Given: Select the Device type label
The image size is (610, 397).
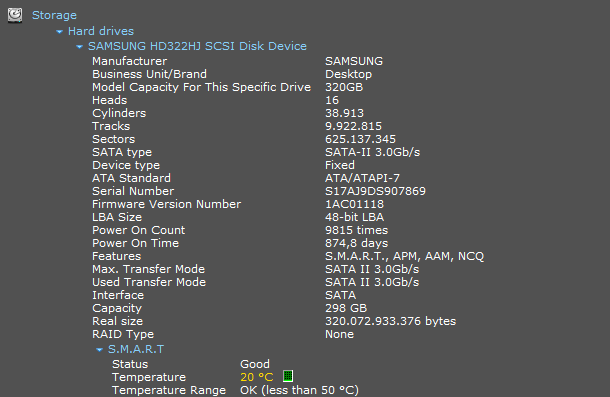Looking at the screenshot, I should click(126, 165).
